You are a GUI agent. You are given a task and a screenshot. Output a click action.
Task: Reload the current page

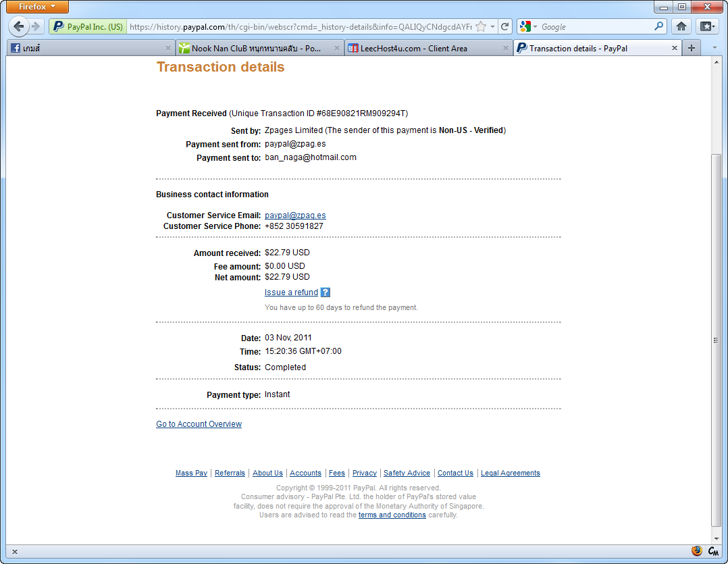pyautogui.click(x=504, y=27)
